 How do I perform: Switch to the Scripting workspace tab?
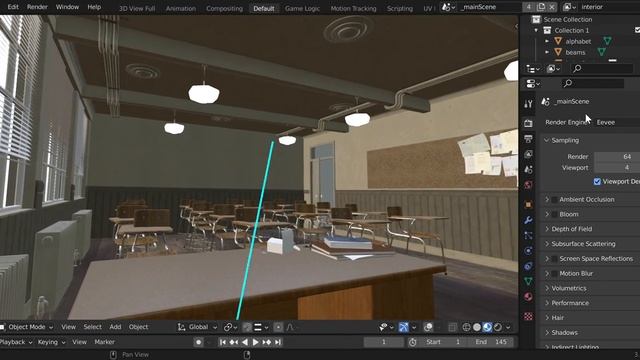[400, 8]
